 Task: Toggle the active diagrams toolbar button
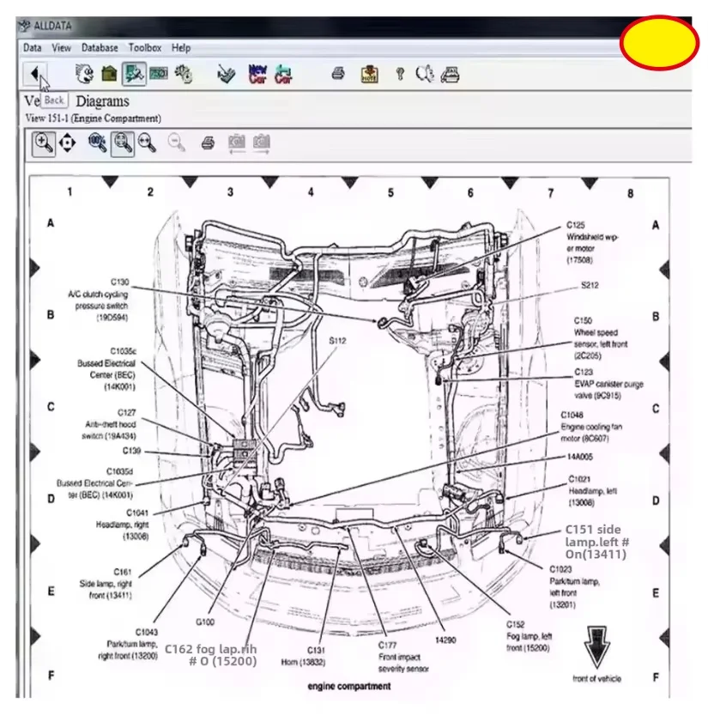(x=134, y=74)
